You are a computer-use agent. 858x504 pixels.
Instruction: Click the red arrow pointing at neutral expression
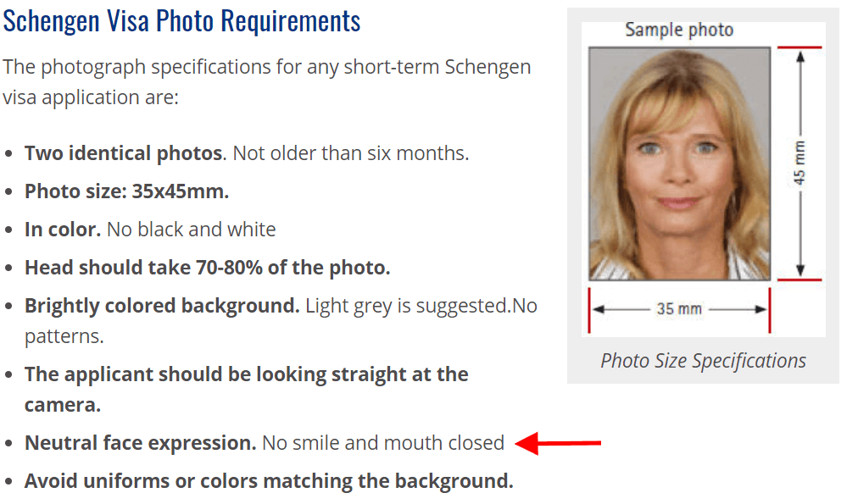pyautogui.click(x=558, y=443)
